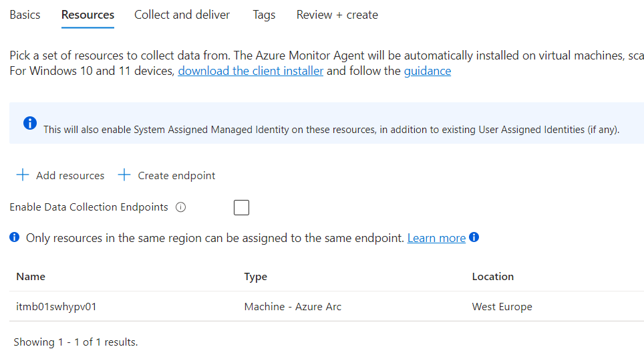Sort by the Name column header
This screenshot has height=359, width=644.
[31, 277]
